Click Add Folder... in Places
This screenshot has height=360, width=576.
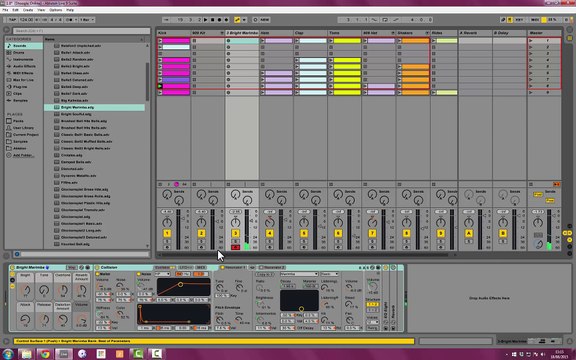tap(22, 155)
